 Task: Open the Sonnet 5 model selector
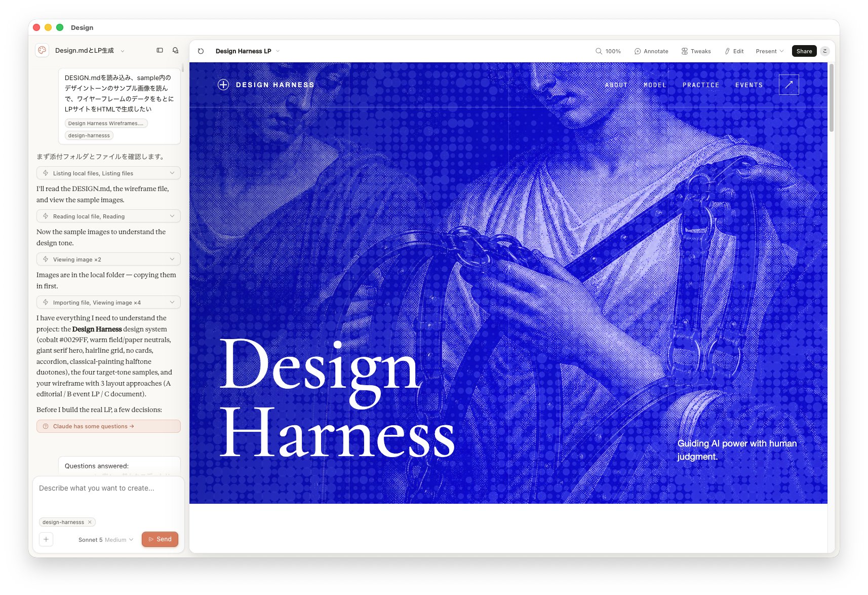pos(106,540)
